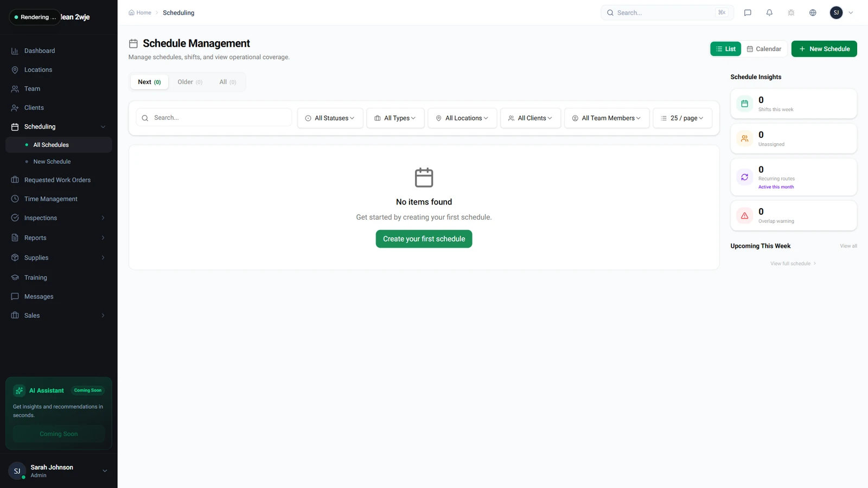Click the Home breadcrumb icon
This screenshot has height=488, width=868.
click(131, 12)
